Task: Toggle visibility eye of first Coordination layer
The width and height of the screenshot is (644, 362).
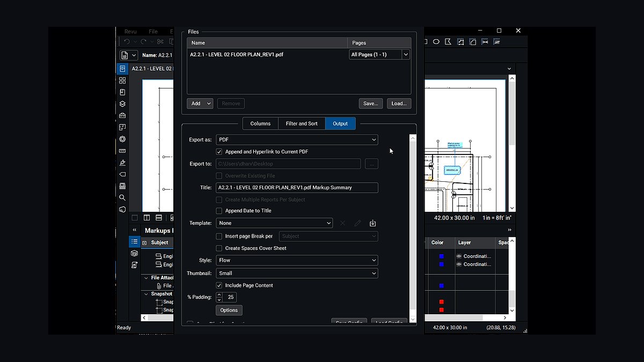Action: point(459,256)
